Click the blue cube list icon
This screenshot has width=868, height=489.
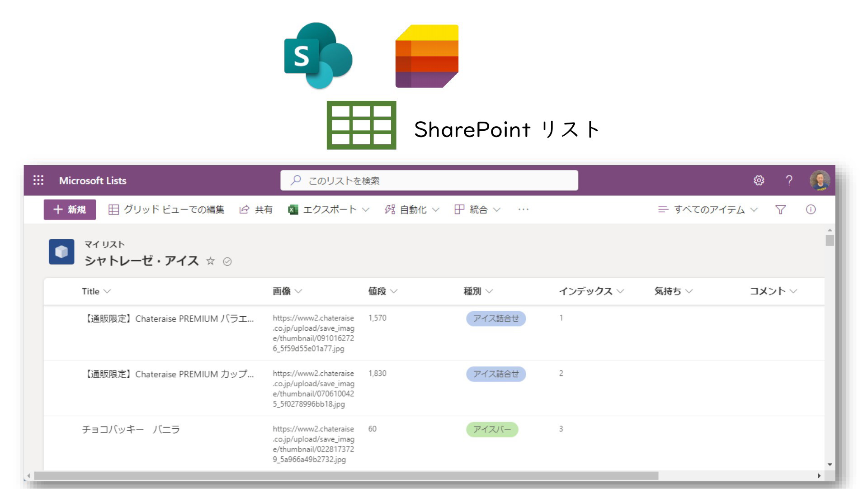[x=61, y=252]
